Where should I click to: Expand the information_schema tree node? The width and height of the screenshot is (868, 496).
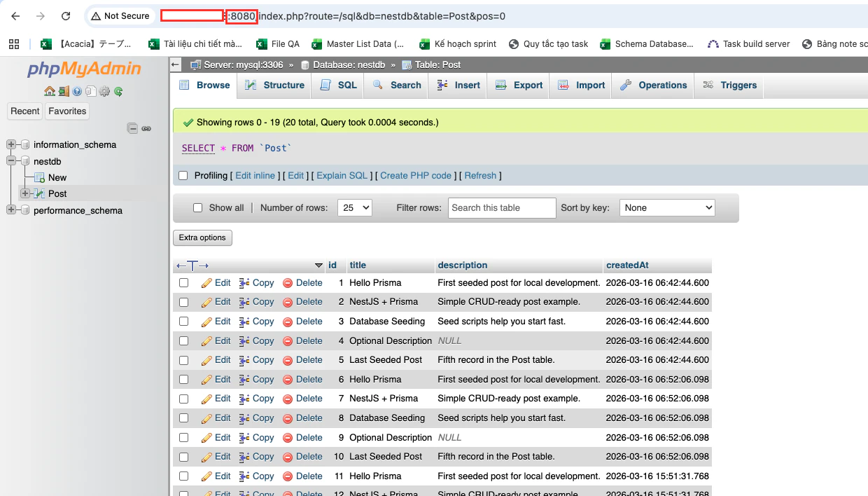(10, 145)
